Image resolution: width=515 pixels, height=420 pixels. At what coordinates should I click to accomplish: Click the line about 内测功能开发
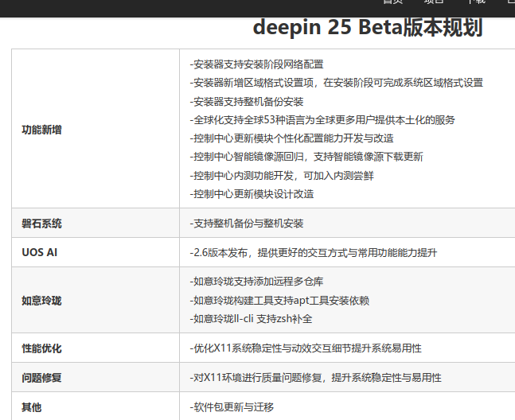click(282, 176)
